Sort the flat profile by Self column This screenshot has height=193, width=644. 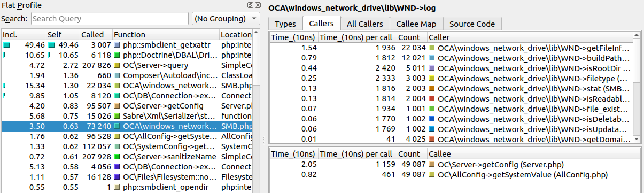(x=63, y=35)
